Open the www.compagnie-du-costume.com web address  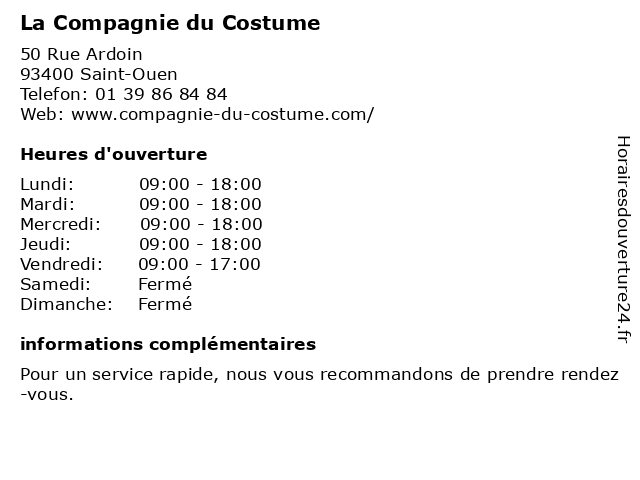coord(223,114)
